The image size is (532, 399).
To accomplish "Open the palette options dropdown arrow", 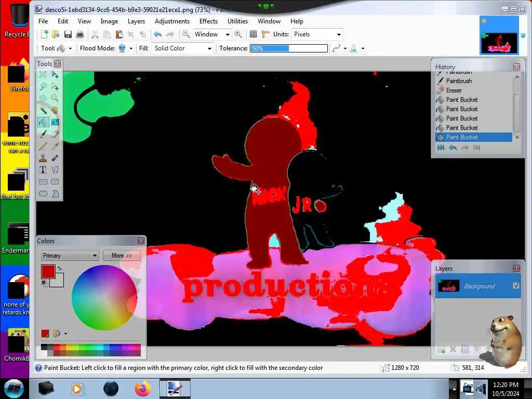I will click(x=65, y=334).
